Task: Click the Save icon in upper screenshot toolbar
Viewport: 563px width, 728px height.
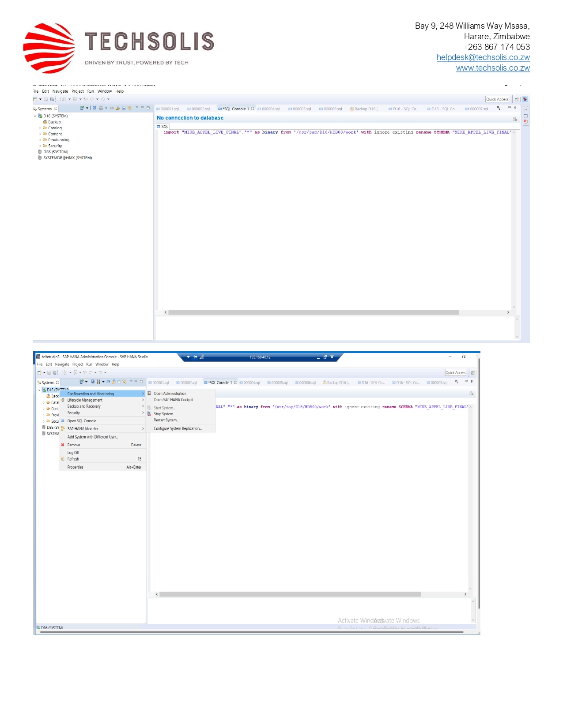Action: 45,99
